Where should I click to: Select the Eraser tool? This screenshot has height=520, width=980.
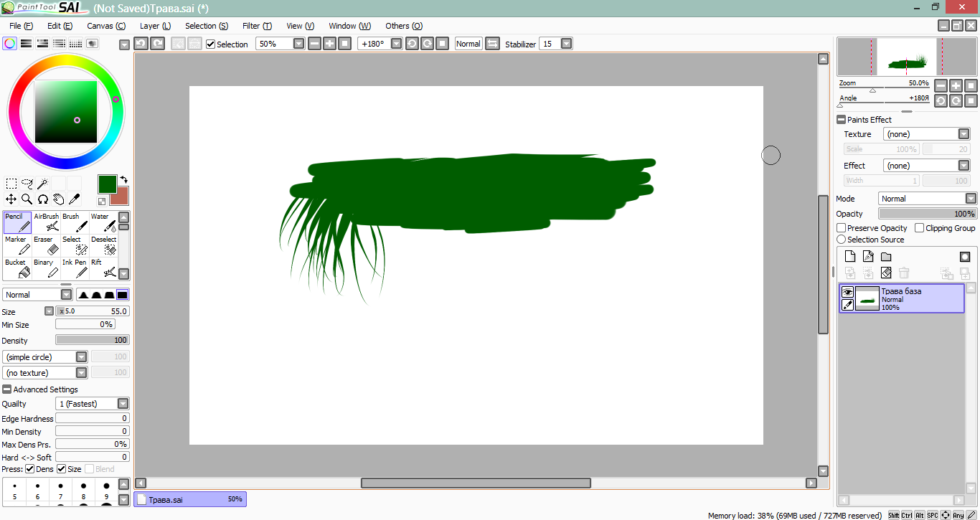tap(47, 245)
